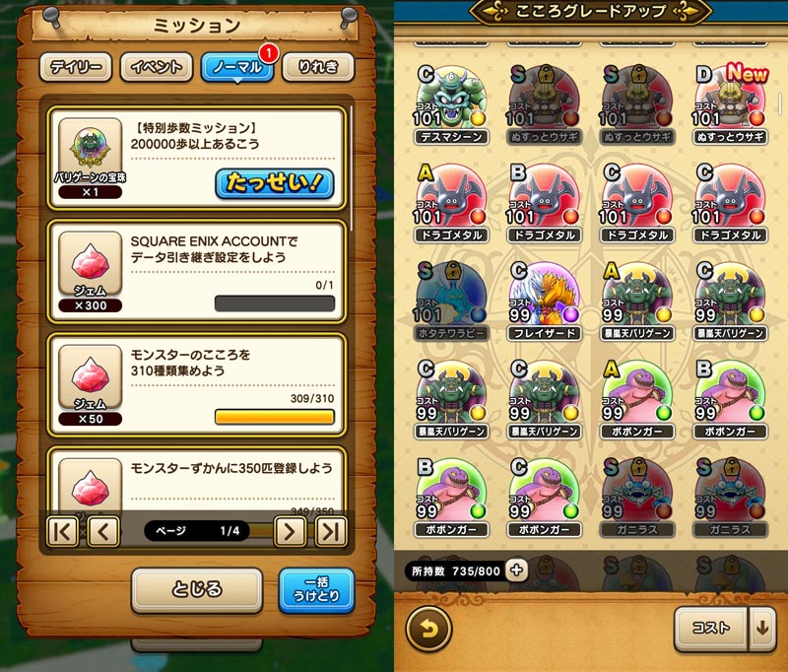Close the mission panel with とじる
The image size is (788, 672).
click(196, 589)
